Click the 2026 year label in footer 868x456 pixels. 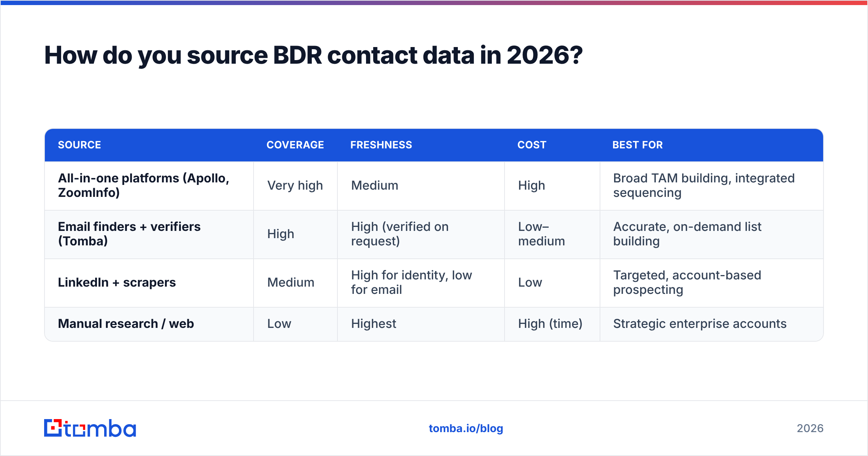pyautogui.click(x=810, y=428)
